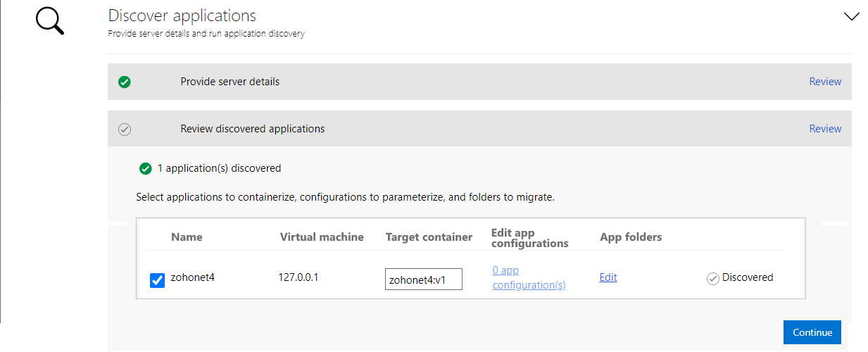
Task: Click the Edit app configurations column header
Action: click(530, 238)
